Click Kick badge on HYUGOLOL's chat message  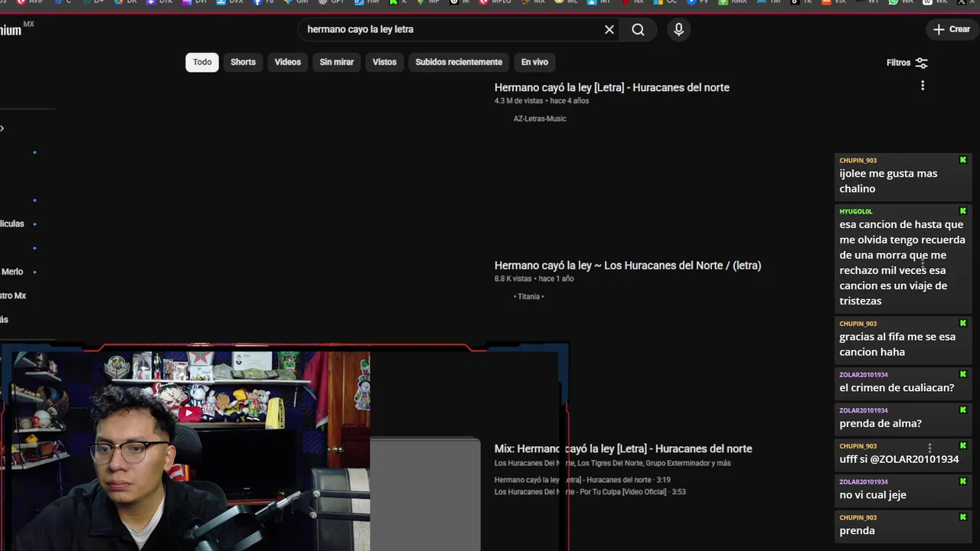pos(963,210)
